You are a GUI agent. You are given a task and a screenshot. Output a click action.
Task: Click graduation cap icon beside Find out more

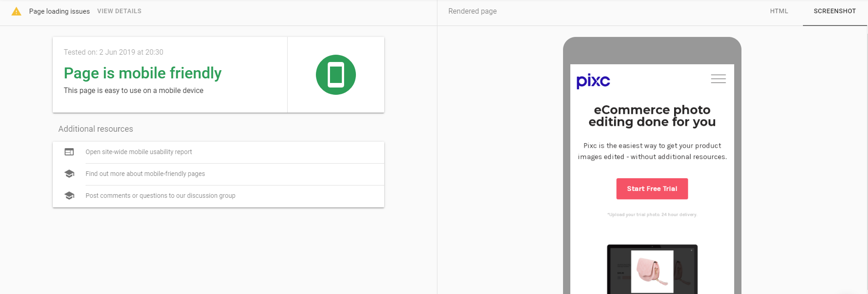[69, 174]
